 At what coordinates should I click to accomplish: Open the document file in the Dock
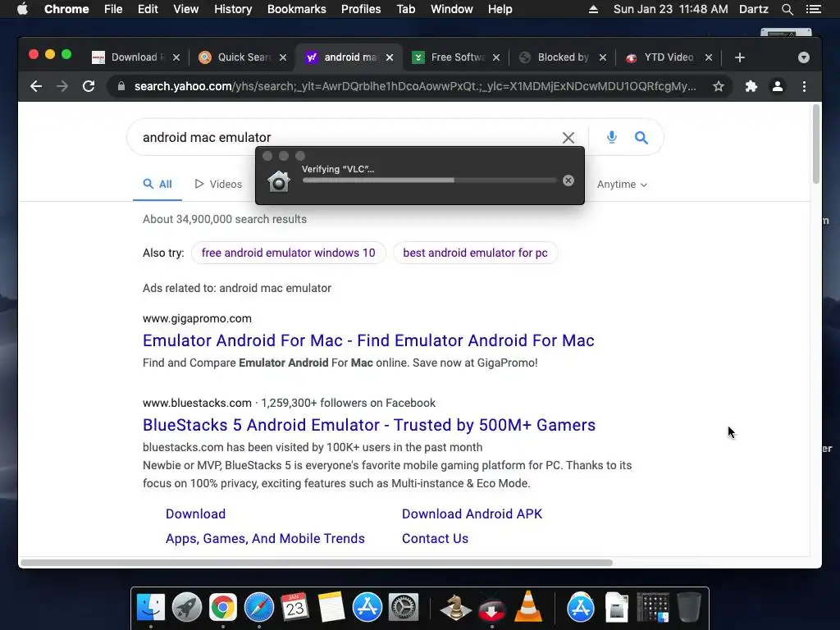click(x=617, y=607)
